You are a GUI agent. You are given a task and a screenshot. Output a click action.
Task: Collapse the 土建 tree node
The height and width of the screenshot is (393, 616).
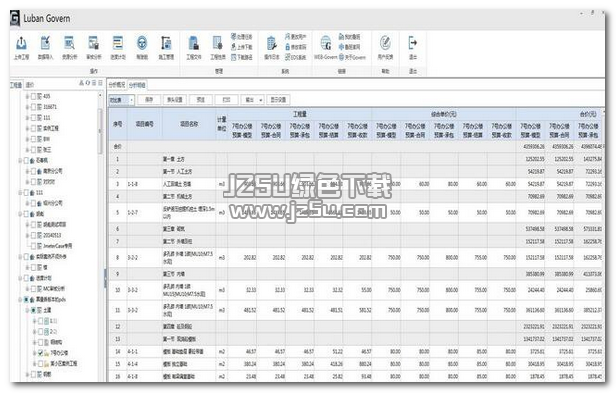coord(27,310)
